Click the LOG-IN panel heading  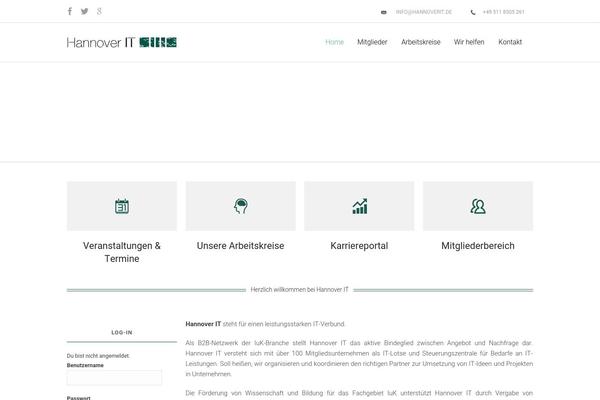click(122, 333)
